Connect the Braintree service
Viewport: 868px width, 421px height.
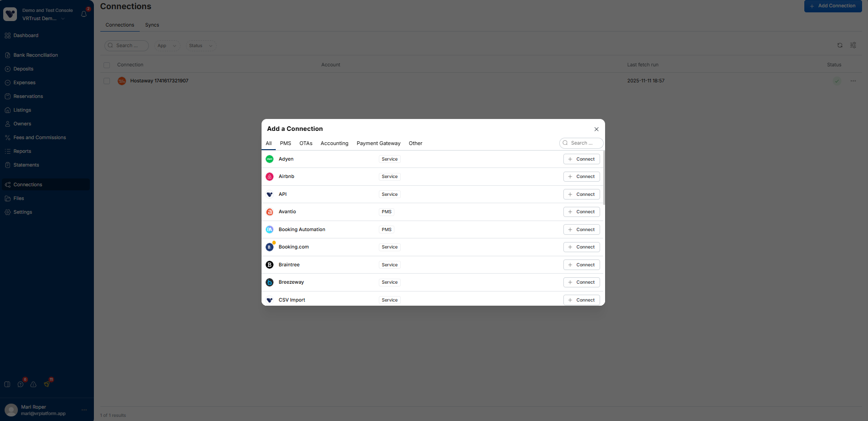pyautogui.click(x=582, y=265)
